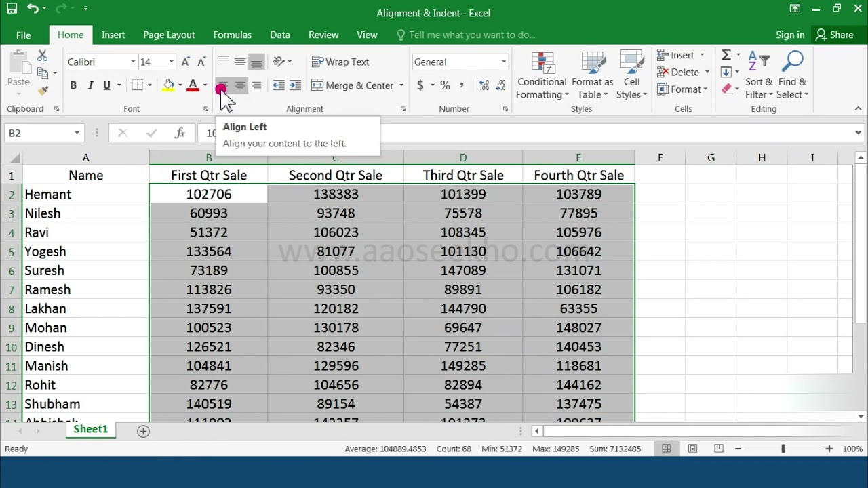Screen dimensions: 868x488
Task: Switch to the Insert tab
Action: point(113,35)
